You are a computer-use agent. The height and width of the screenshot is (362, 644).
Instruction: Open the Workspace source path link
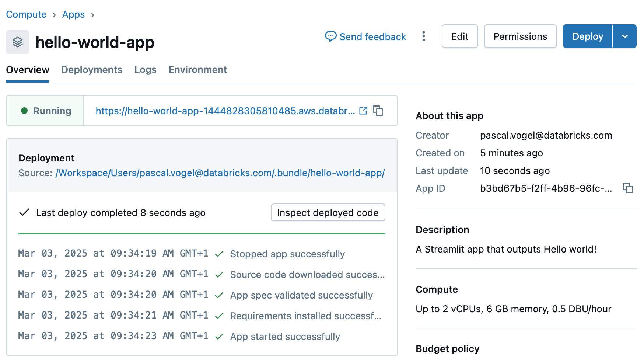[x=220, y=173]
